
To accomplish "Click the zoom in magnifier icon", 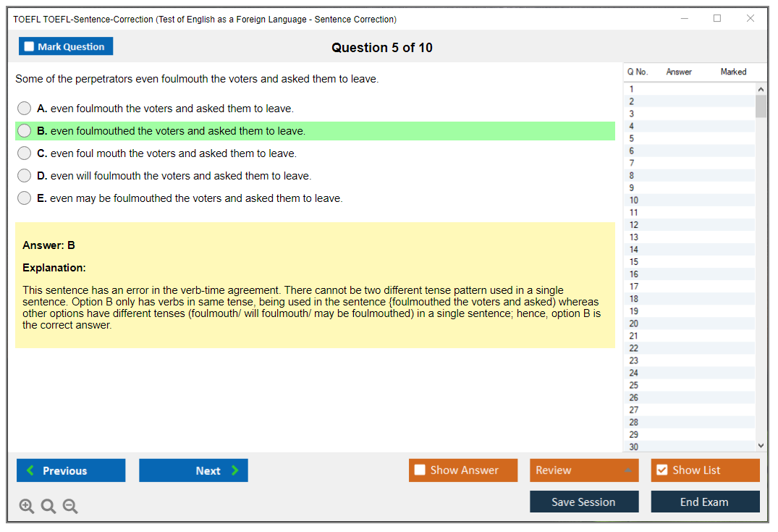I will pyautogui.click(x=27, y=506).
